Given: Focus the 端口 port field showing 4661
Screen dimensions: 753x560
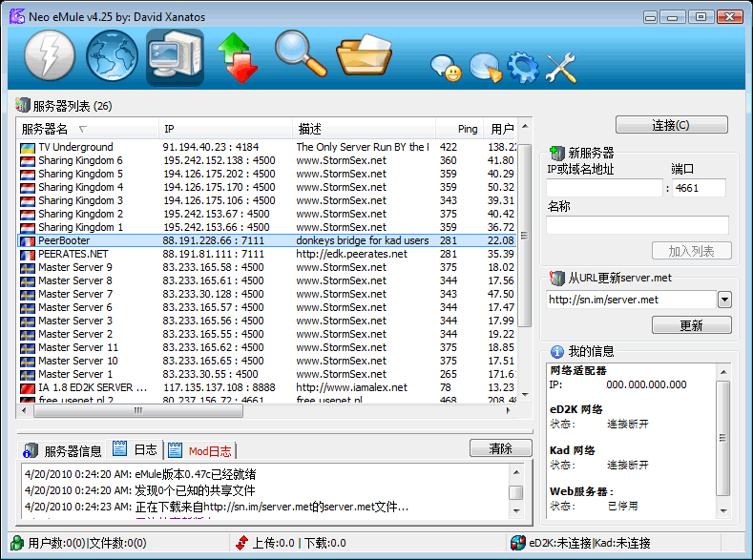Looking at the screenshot, I should coord(699,188).
